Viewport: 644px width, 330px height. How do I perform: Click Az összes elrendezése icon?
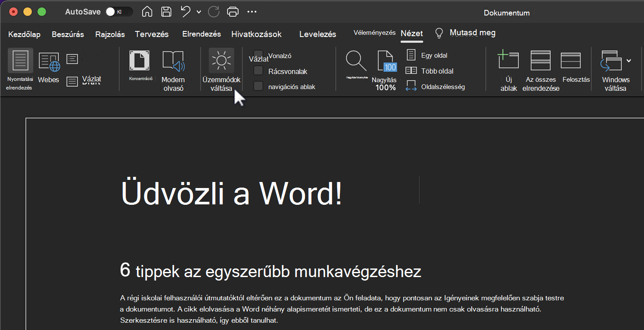(541, 60)
